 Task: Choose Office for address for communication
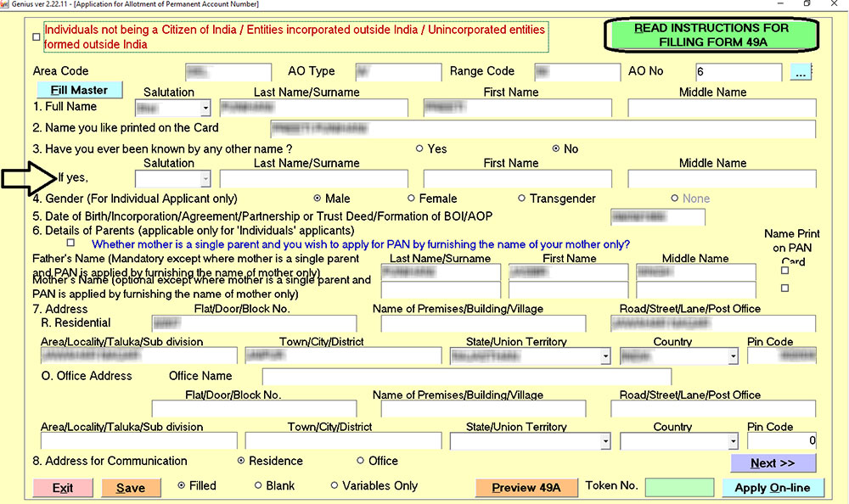pyautogui.click(x=360, y=461)
